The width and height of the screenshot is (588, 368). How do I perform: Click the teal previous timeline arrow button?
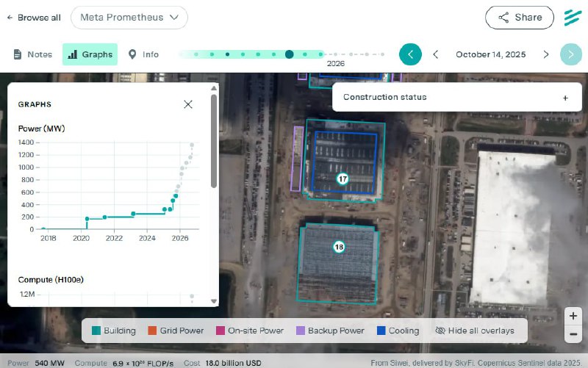click(410, 54)
